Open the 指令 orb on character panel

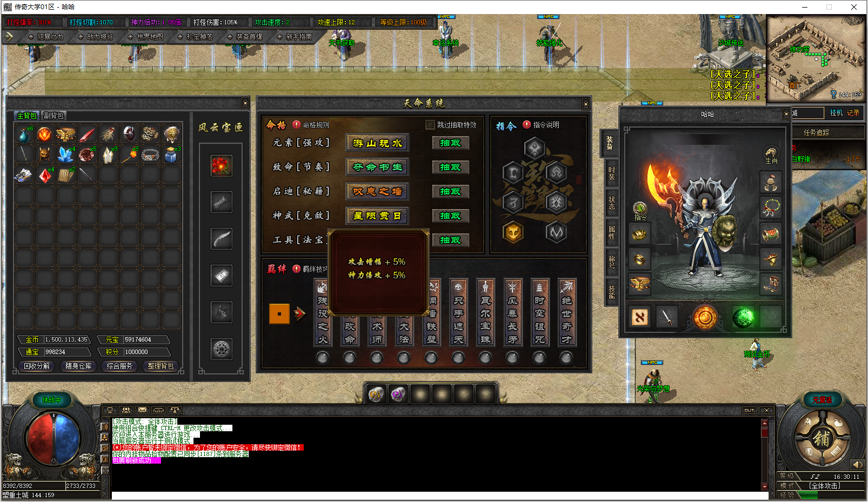click(x=640, y=209)
